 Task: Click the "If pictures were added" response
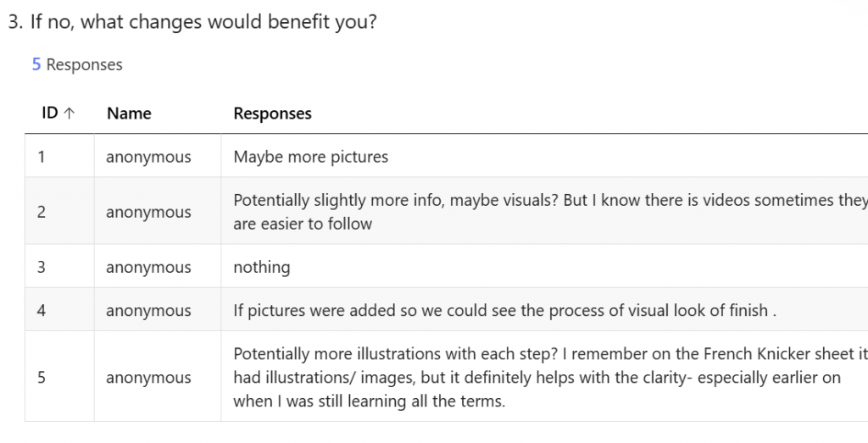click(x=505, y=310)
